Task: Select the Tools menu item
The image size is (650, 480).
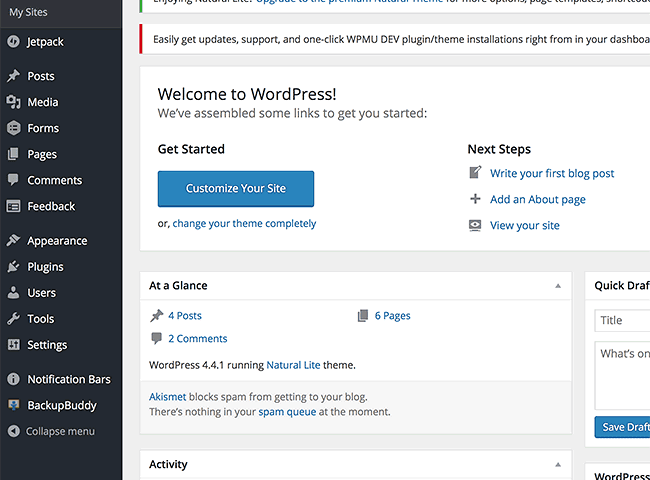Action: (x=41, y=319)
